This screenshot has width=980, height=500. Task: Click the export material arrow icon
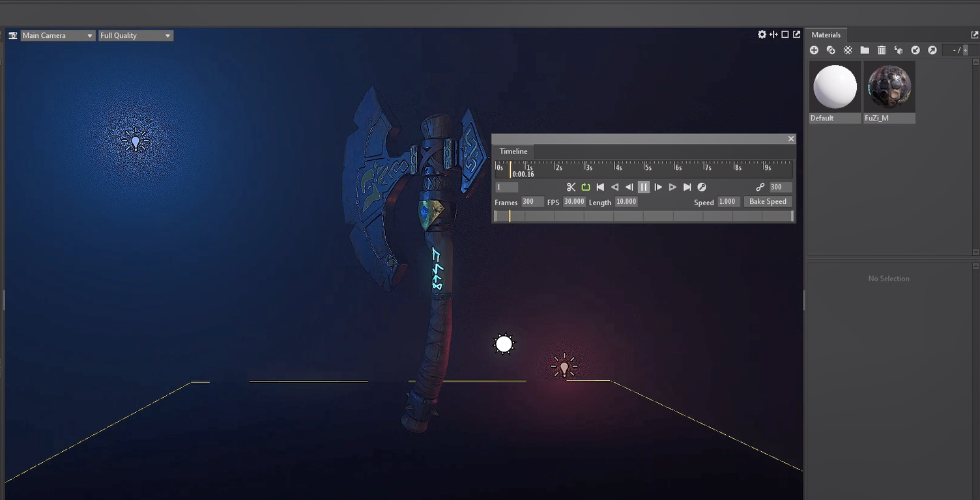click(x=932, y=50)
